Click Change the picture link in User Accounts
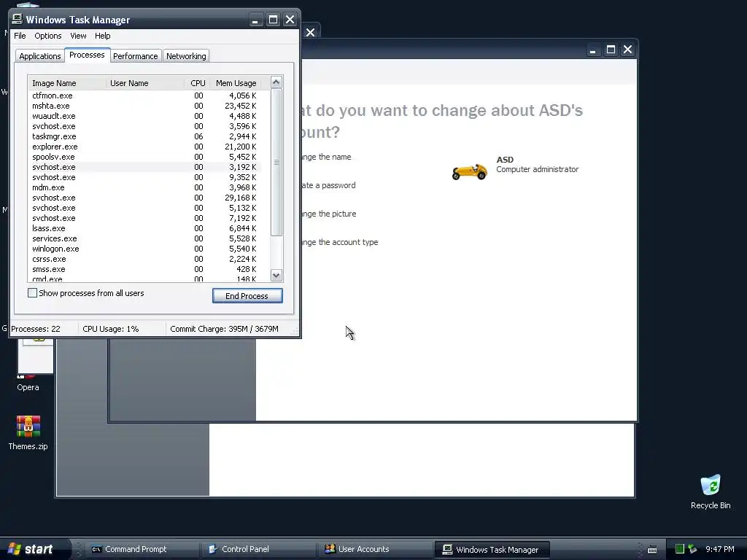Image resolution: width=747 pixels, height=560 pixels. point(329,214)
